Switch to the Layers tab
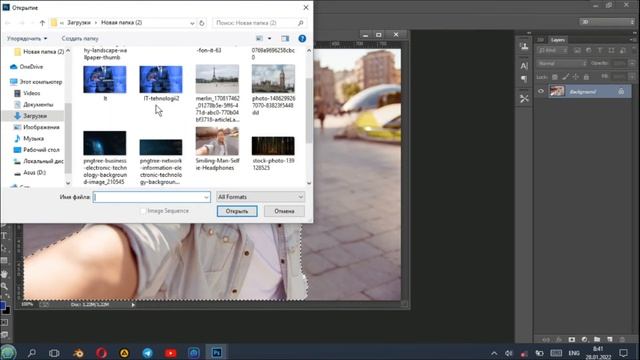Image resolution: width=640 pixels, height=360 pixels. pos(557,40)
